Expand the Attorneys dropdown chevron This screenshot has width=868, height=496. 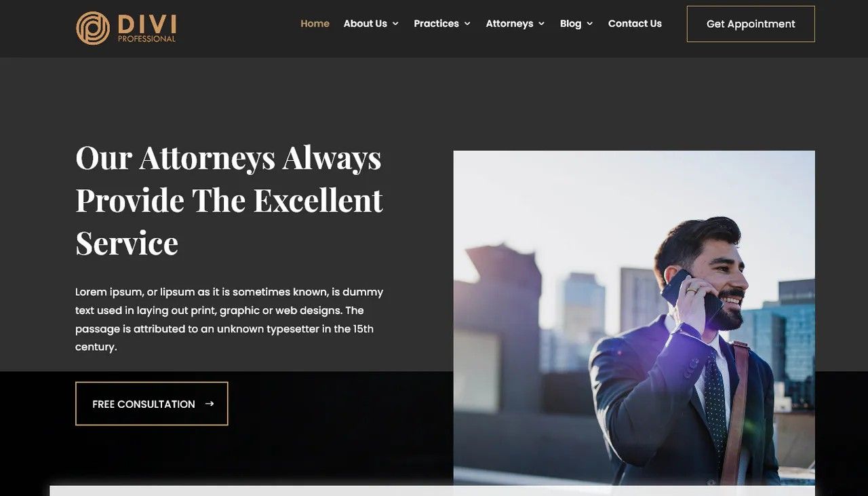pyautogui.click(x=541, y=24)
